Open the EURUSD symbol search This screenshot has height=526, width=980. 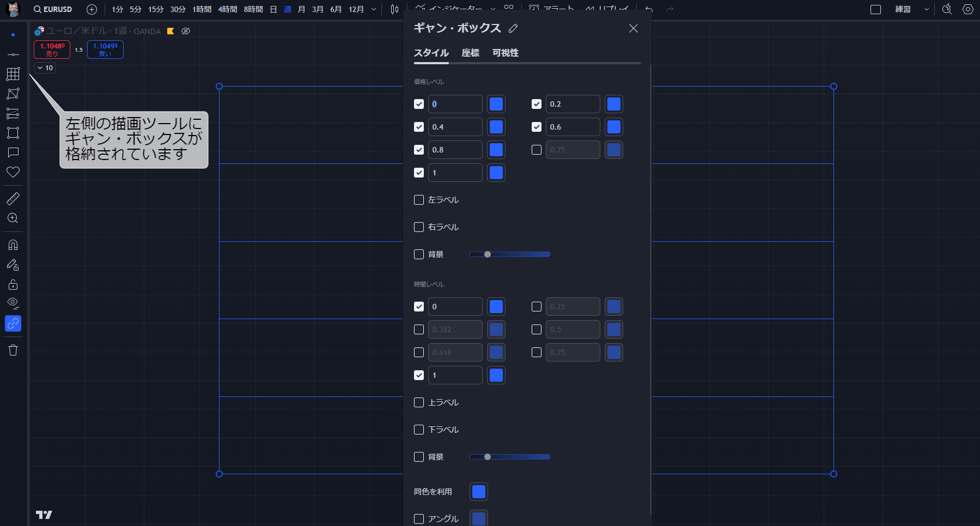point(52,9)
